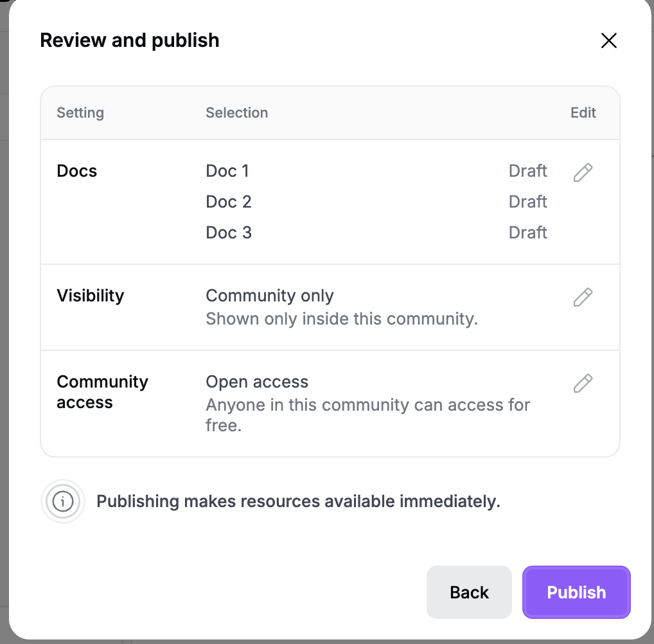Click the info icon beside the publishing notice

62,501
